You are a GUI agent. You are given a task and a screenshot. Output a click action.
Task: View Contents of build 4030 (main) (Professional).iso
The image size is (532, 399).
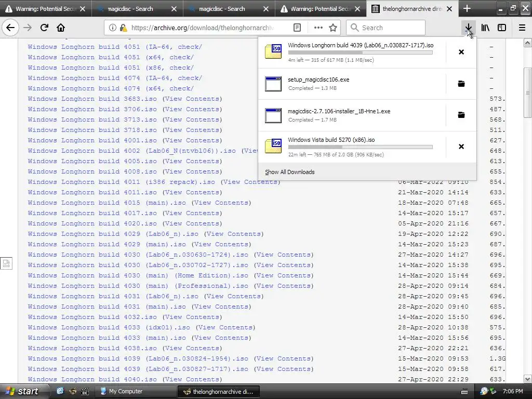point(284,286)
